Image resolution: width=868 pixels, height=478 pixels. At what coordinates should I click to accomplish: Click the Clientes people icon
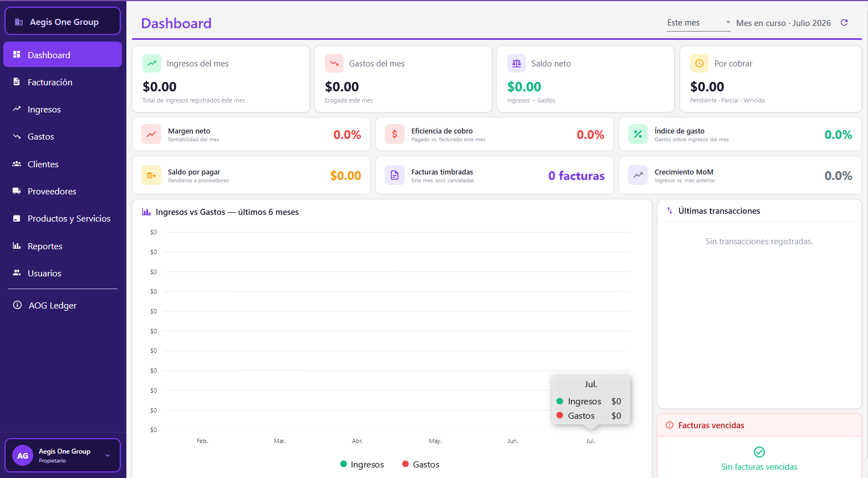pos(17,164)
